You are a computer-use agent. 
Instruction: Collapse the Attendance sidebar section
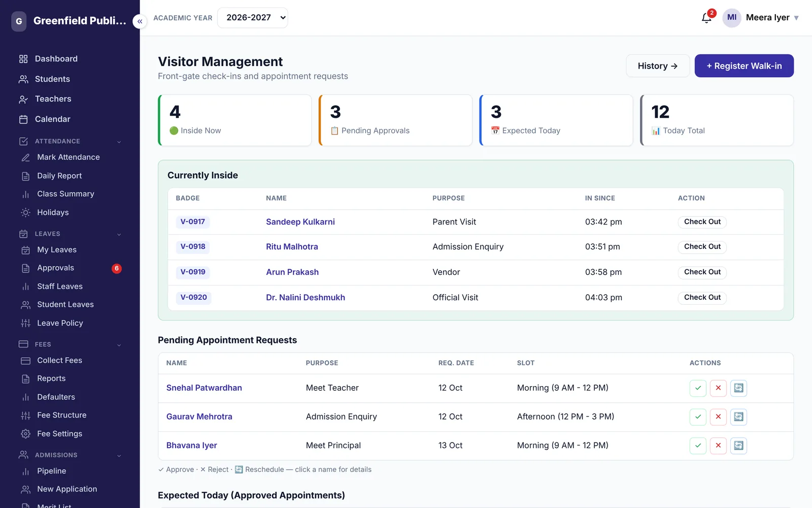(119, 142)
